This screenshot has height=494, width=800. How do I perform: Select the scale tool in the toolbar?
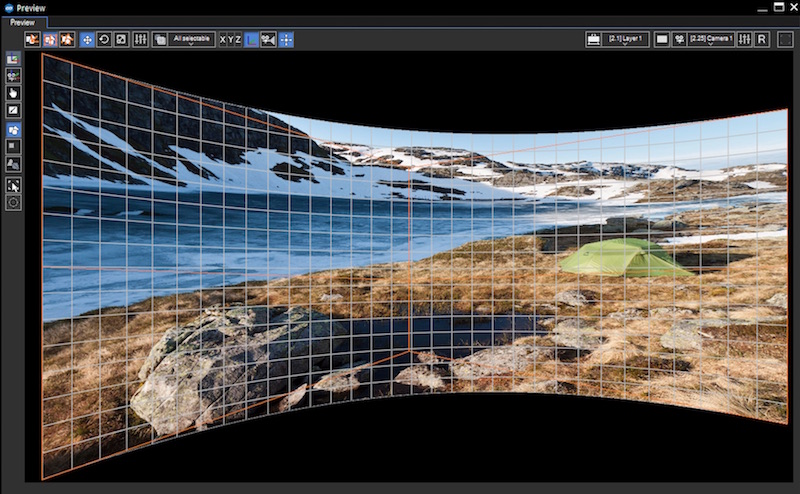120,39
